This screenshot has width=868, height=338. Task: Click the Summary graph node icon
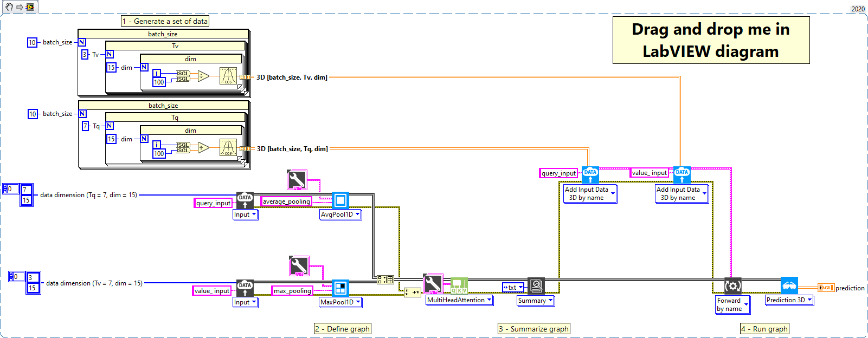536,285
